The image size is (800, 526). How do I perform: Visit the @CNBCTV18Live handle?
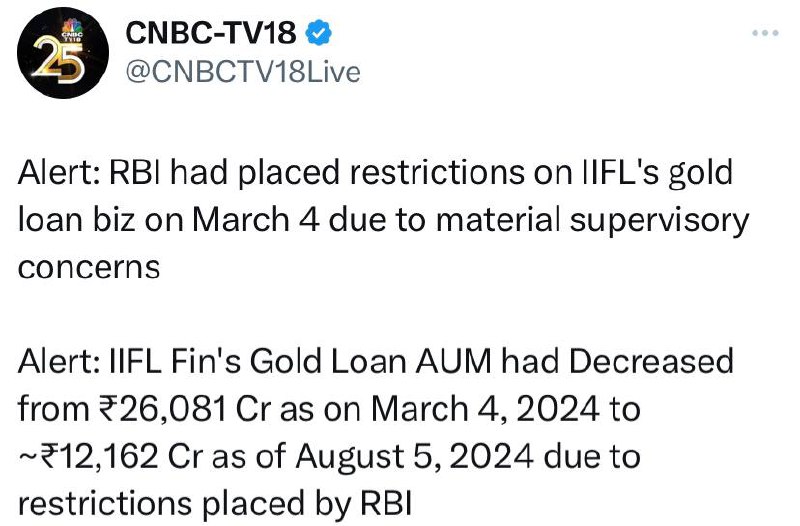pos(243,71)
